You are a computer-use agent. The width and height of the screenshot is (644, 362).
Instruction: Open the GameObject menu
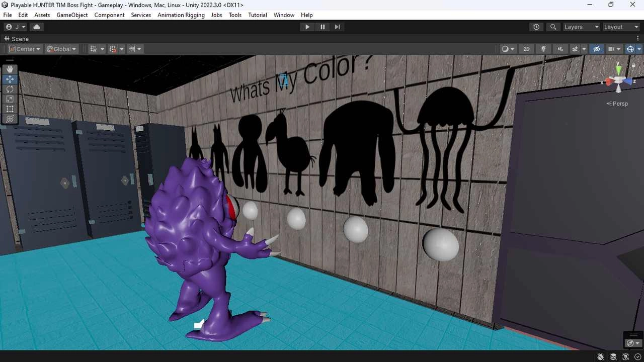point(72,15)
